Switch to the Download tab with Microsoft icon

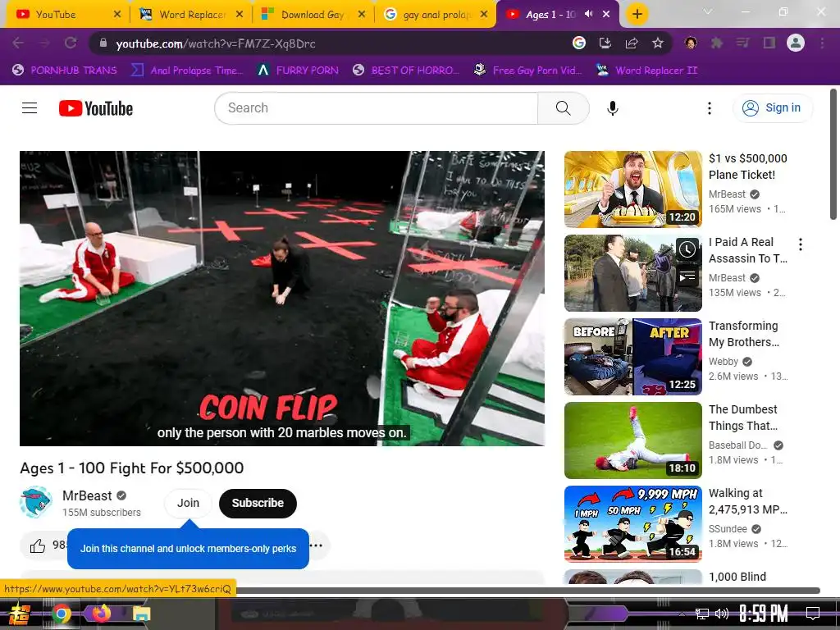(x=313, y=14)
